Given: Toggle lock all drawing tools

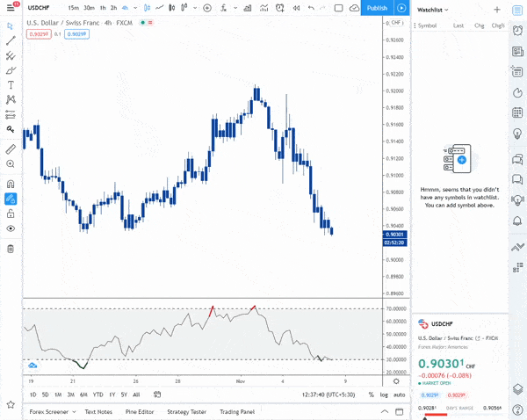Looking at the screenshot, I should 11,214.
